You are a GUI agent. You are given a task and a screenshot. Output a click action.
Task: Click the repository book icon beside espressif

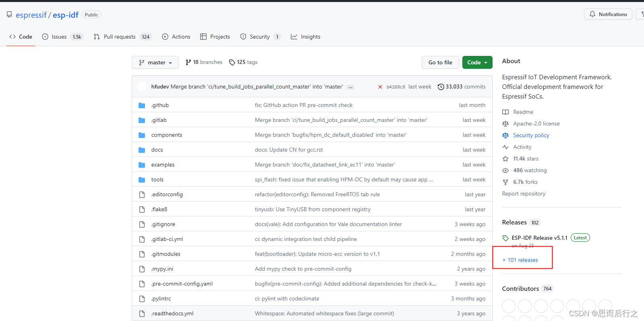point(9,15)
